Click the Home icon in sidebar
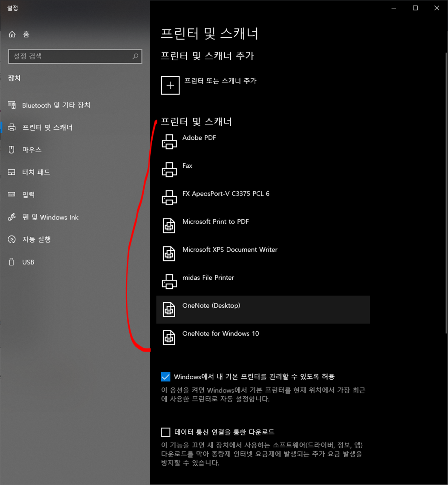The height and width of the screenshot is (485, 448). 12,34
